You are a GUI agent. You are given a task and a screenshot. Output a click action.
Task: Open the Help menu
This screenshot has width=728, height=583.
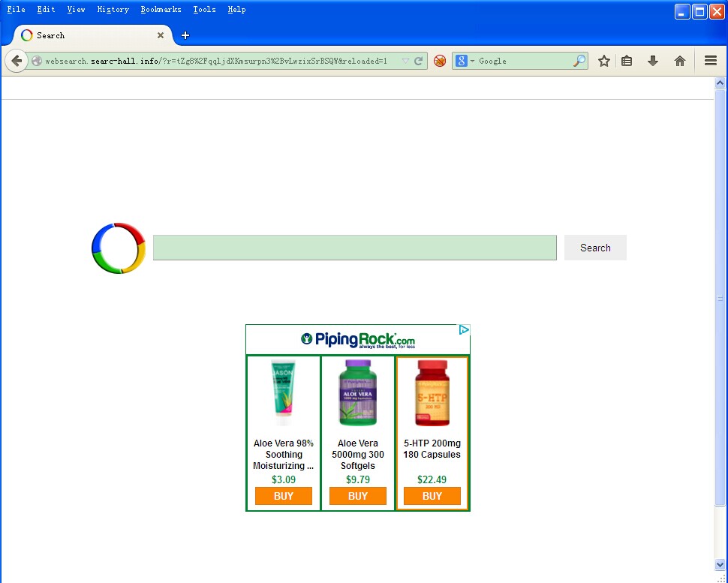(236, 9)
